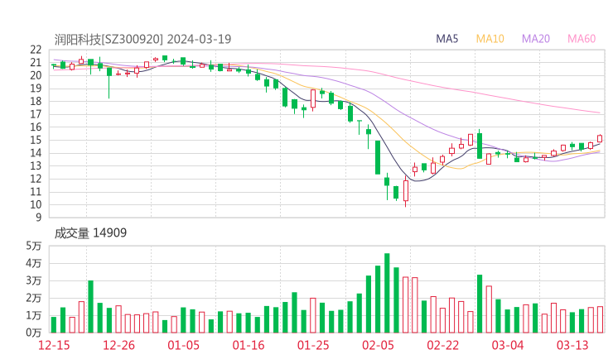Click the 01-05 date axis label
Screen dimensions: 613x364
[183, 345]
